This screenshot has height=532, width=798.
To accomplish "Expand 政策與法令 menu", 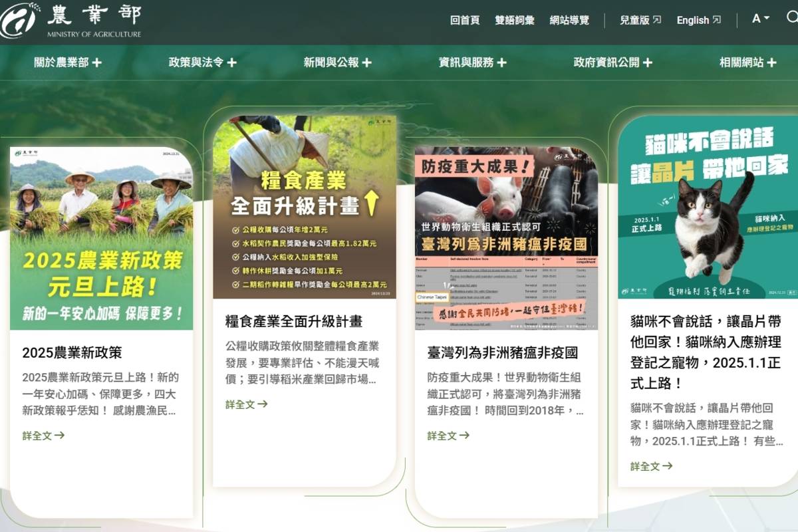I will click(203, 63).
